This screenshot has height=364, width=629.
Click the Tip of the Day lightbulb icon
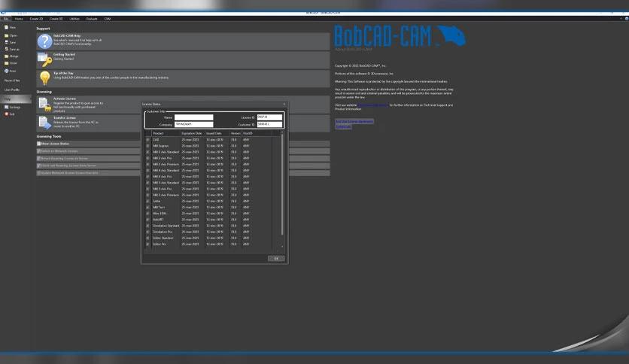coord(44,78)
